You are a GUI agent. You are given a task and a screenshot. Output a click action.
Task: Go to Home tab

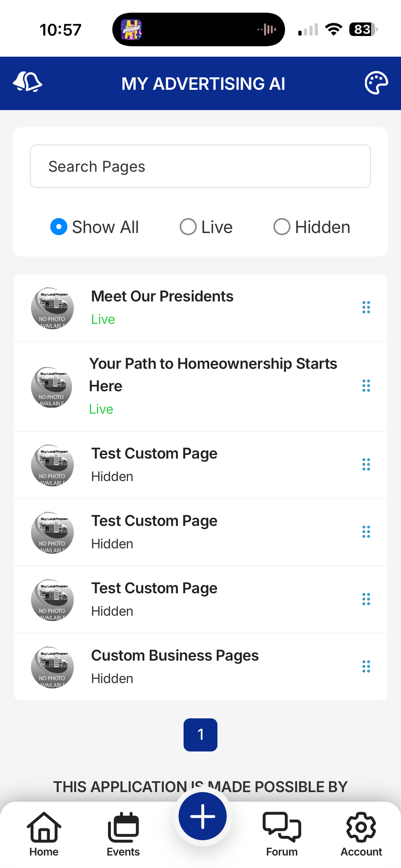point(44,833)
